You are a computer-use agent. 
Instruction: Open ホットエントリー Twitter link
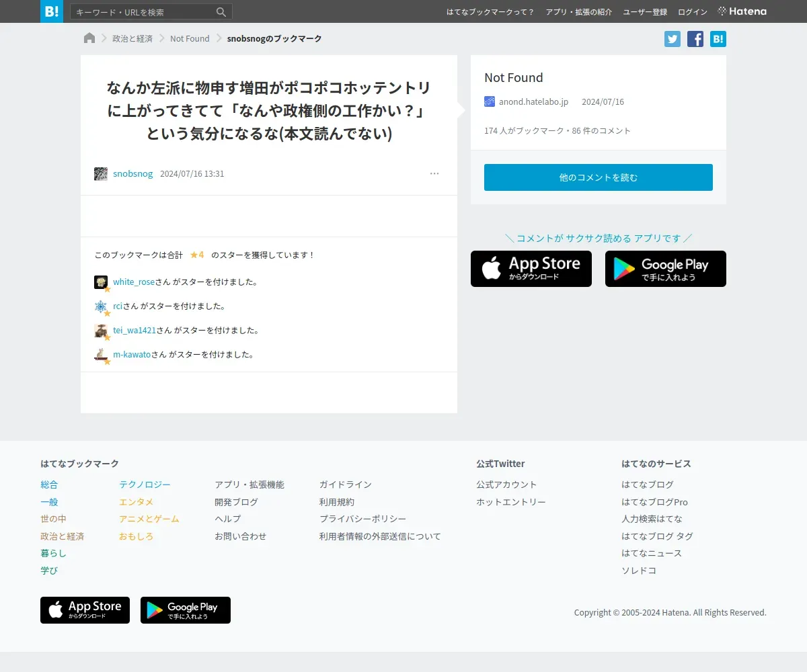tap(511, 502)
